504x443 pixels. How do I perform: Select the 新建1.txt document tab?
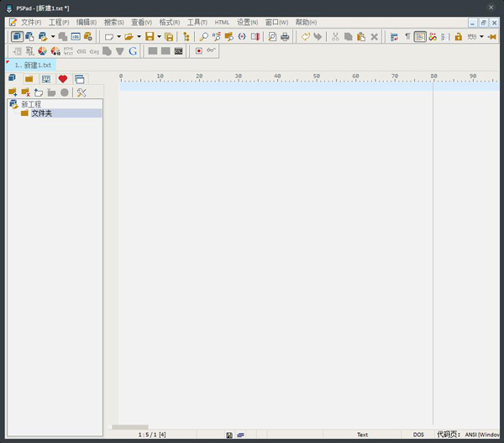[31, 65]
